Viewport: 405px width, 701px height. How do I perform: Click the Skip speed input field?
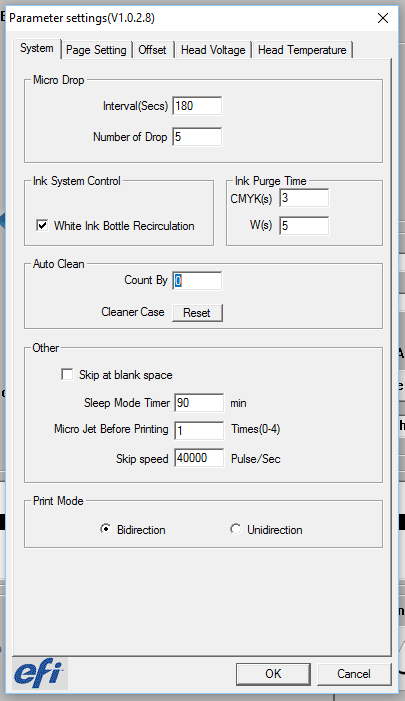point(199,458)
